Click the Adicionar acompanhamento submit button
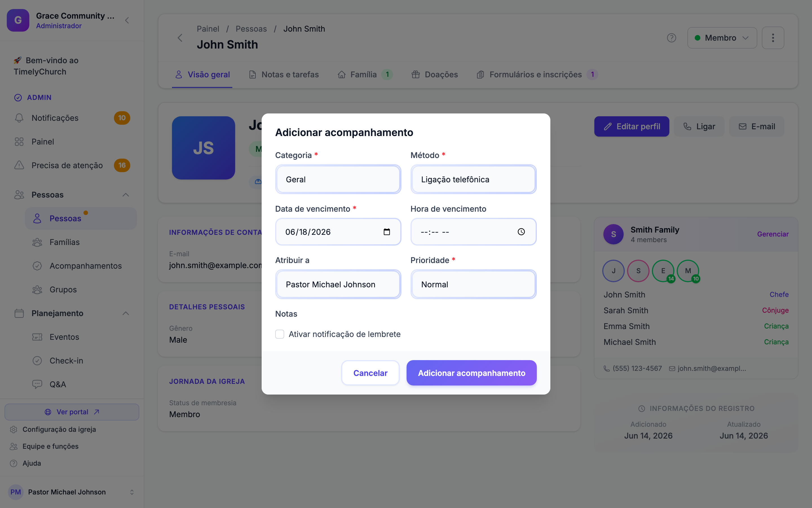 click(471, 373)
